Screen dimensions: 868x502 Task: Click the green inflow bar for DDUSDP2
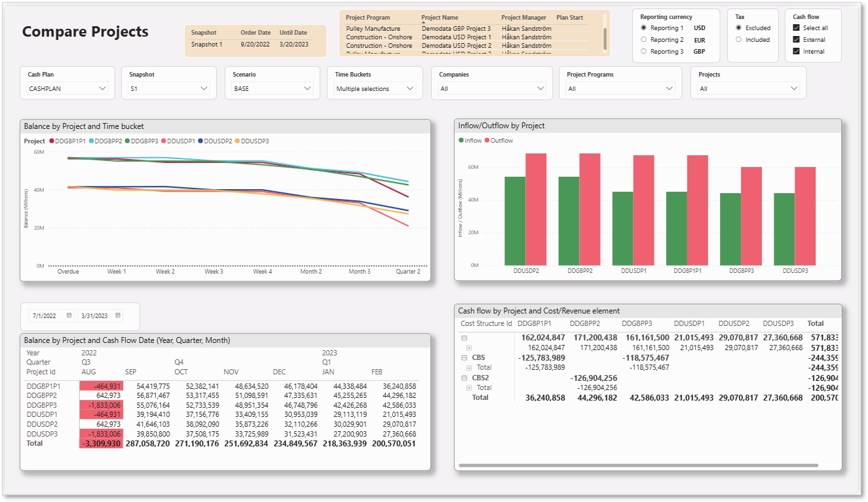point(515,221)
